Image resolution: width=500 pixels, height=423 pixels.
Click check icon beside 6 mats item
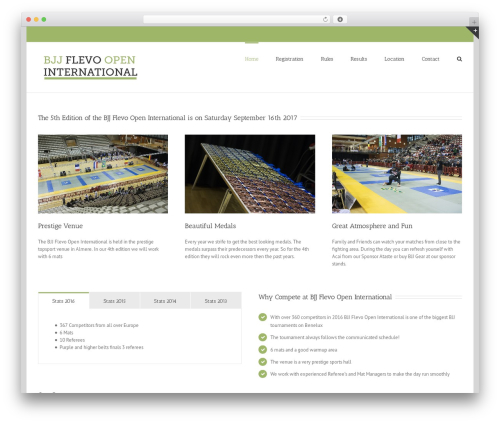tap(263, 349)
